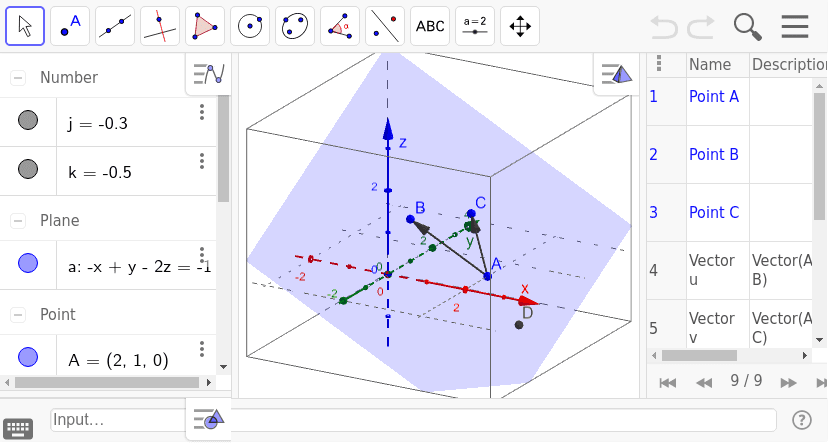Select j = -0.3 entry

pos(97,124)
